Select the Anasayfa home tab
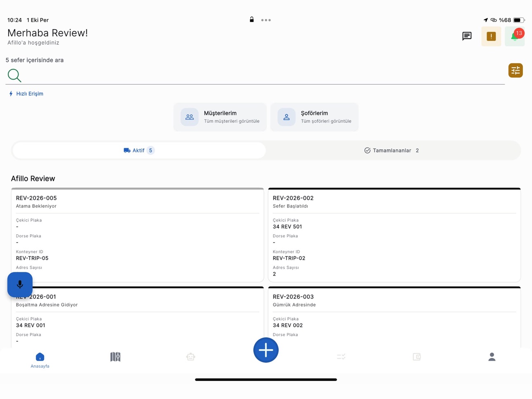 [x=40, y=360]
